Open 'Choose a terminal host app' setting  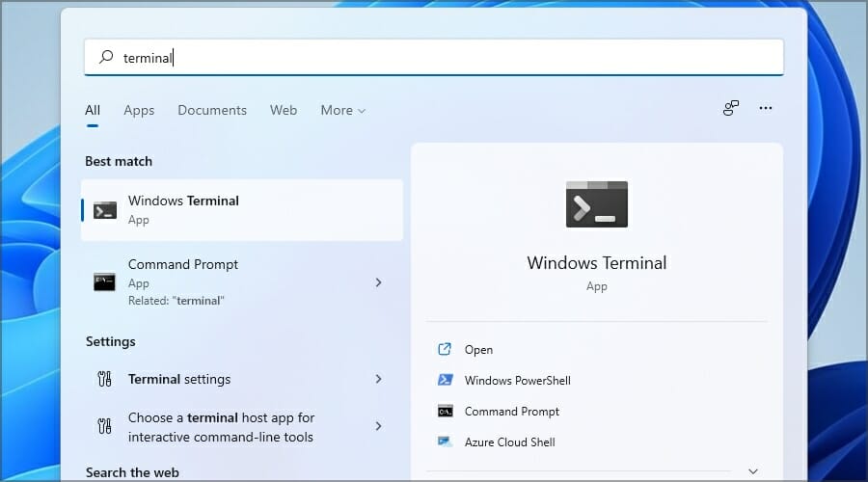point(242,427)
